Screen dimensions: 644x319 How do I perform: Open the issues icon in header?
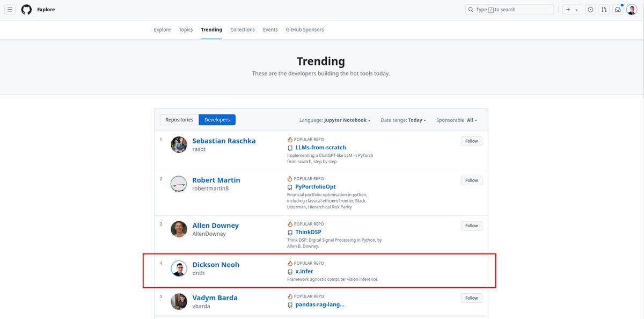pyautogui.click(x=590, y=10)
